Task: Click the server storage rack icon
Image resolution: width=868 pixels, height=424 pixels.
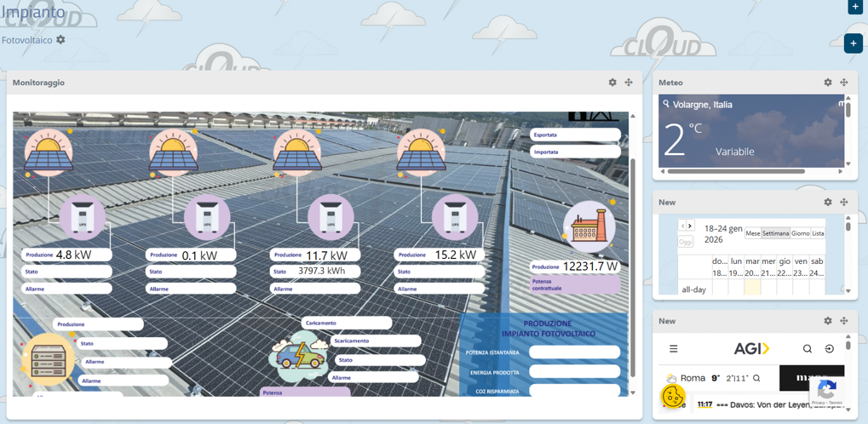Action: [x=47, y=360]
